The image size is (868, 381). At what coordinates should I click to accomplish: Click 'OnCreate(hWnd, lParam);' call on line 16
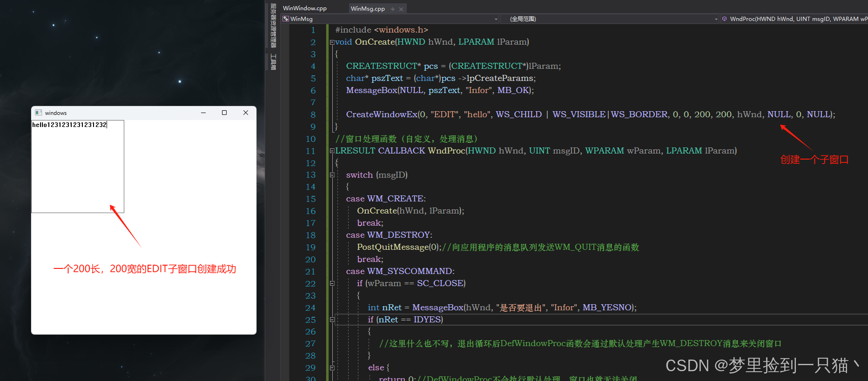410,211
